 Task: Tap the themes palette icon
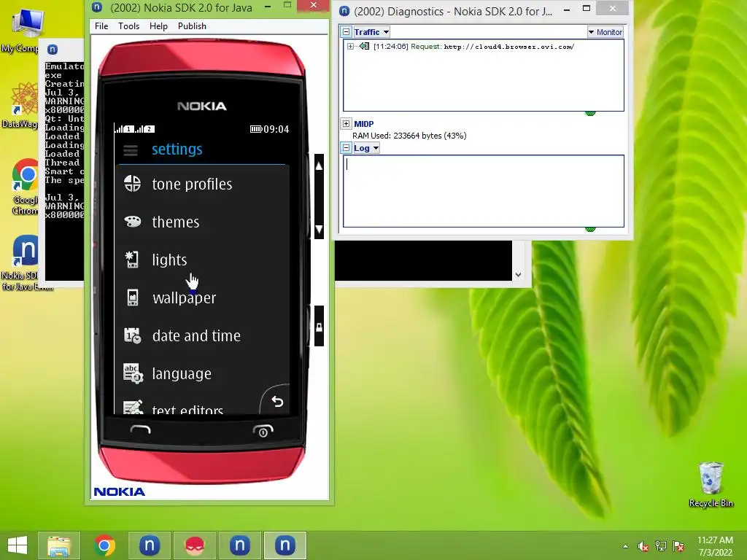[133, 222]
